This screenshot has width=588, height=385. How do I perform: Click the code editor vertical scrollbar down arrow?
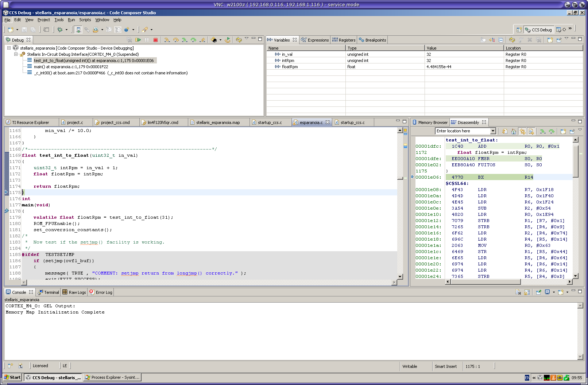pos(400,276)
